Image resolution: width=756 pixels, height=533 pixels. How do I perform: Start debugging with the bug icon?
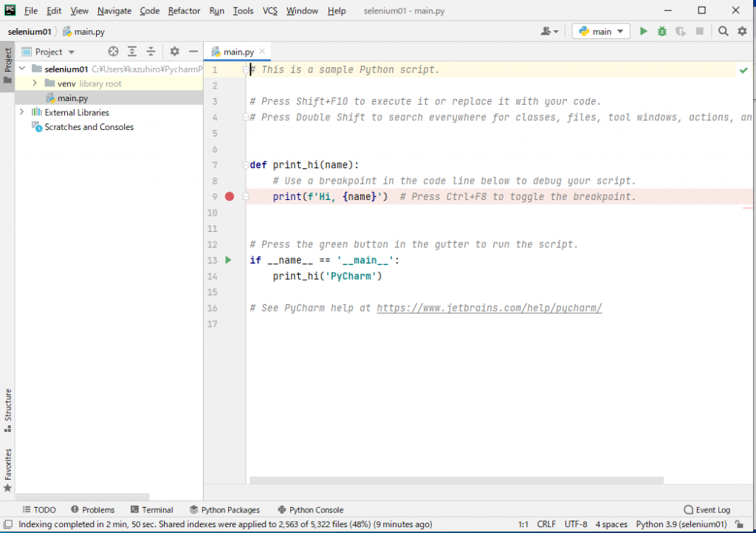[x=662, y=31]
